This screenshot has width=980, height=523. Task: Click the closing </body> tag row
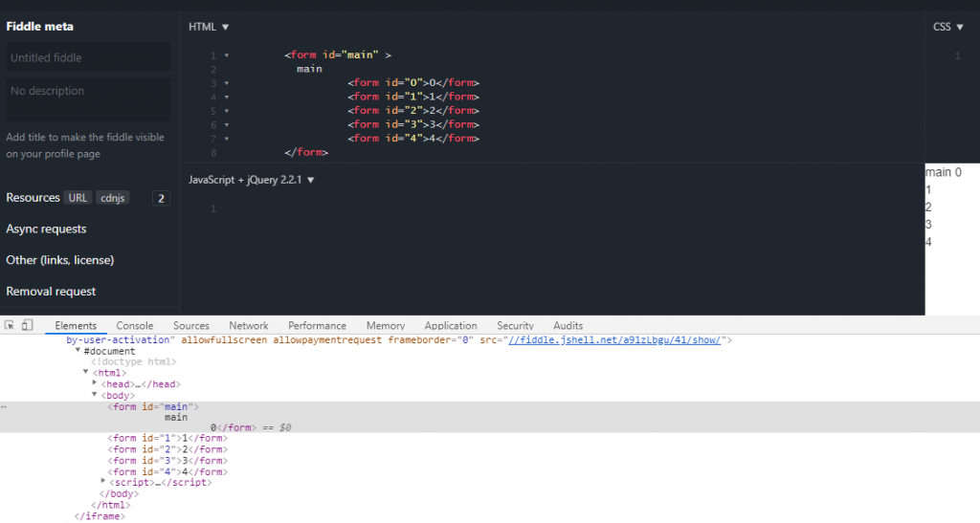(119, 493)
